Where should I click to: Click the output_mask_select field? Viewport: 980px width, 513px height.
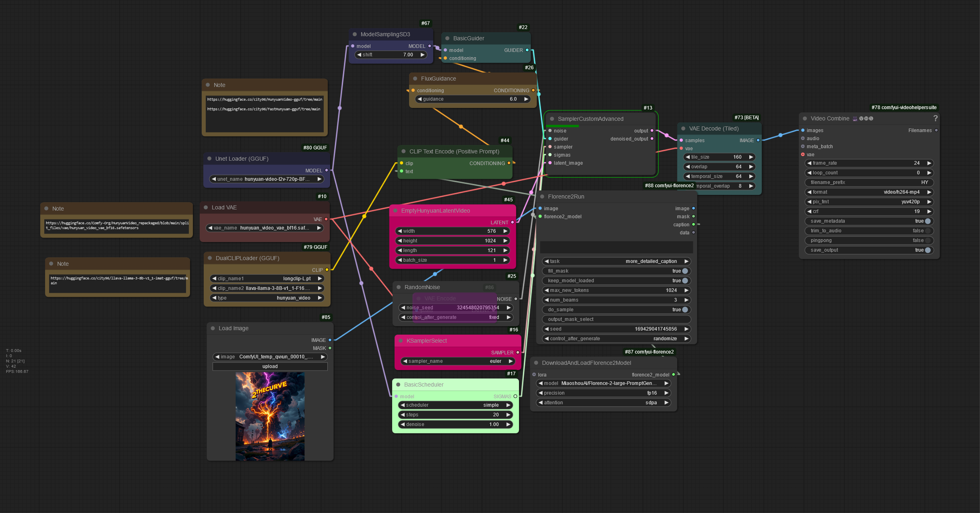click(x=616, y=319)
